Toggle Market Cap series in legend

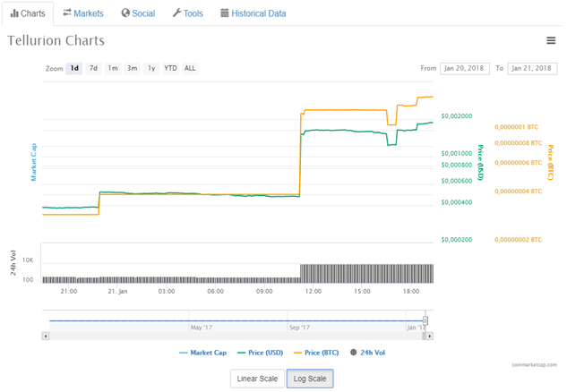coord(202,353)
